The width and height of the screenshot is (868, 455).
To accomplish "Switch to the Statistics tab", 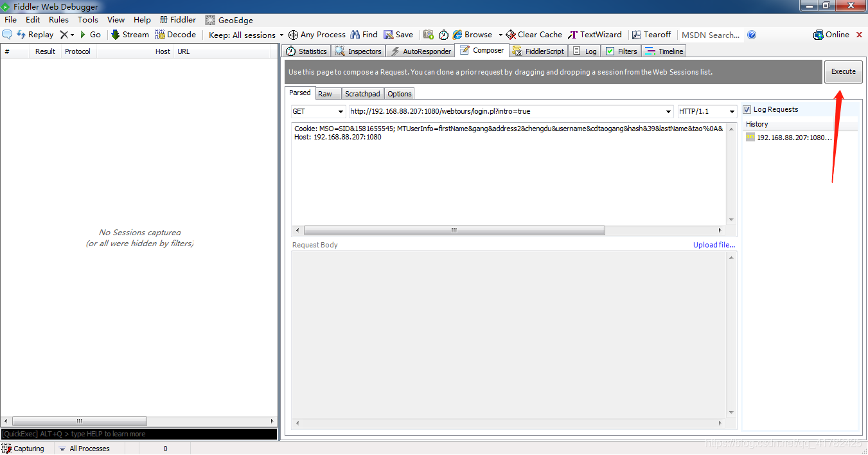I will [306, 51].
